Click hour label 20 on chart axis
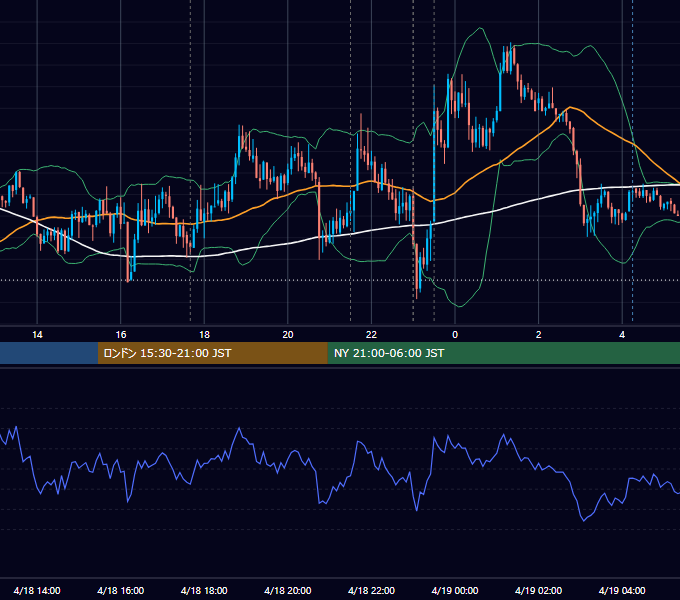The image size is (680, 600). [288, 335]
